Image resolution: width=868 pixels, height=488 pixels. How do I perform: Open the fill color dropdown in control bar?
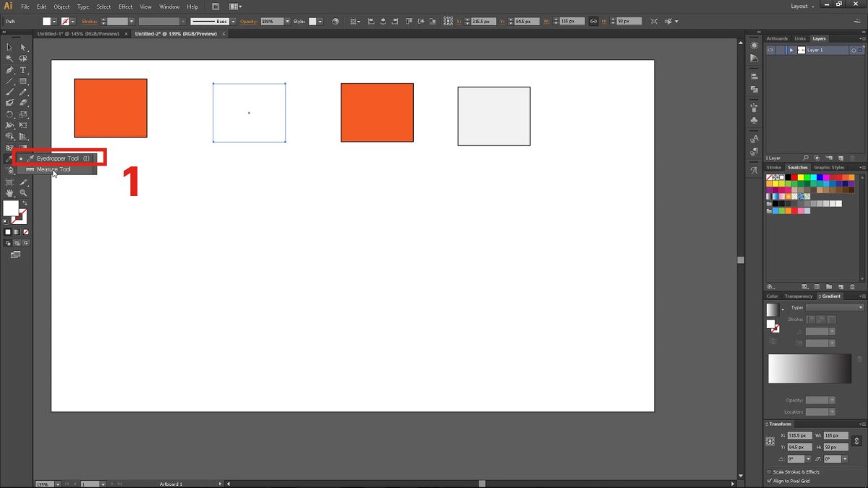pyautogui.click(x=56, y=22)
